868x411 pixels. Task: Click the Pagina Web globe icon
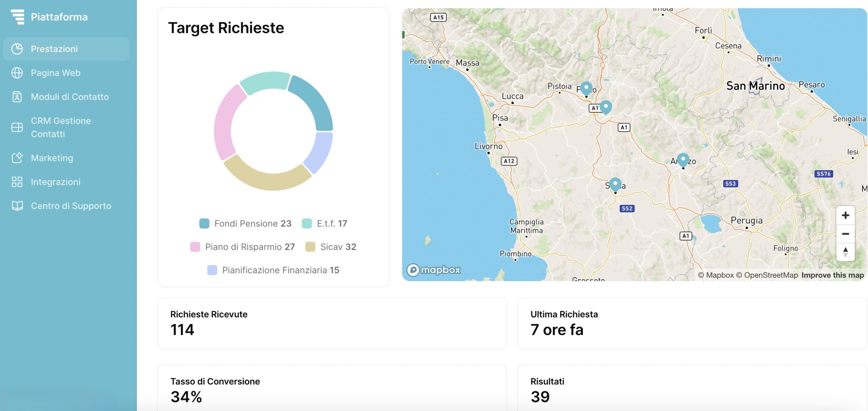[17, 73]
